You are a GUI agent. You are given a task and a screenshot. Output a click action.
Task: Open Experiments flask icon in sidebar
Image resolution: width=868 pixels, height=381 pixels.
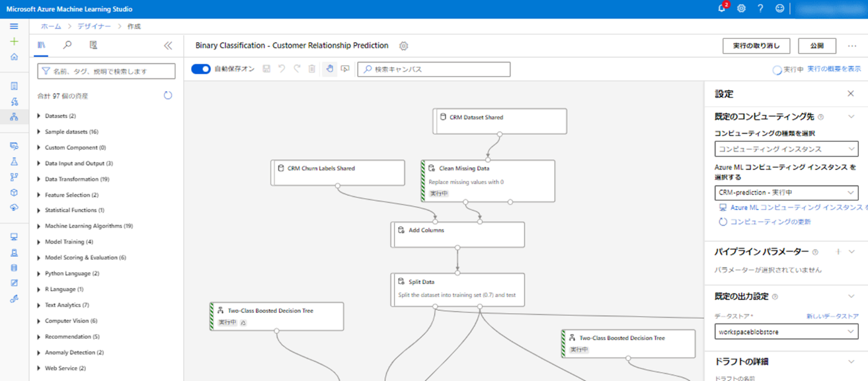coord(14,162)
